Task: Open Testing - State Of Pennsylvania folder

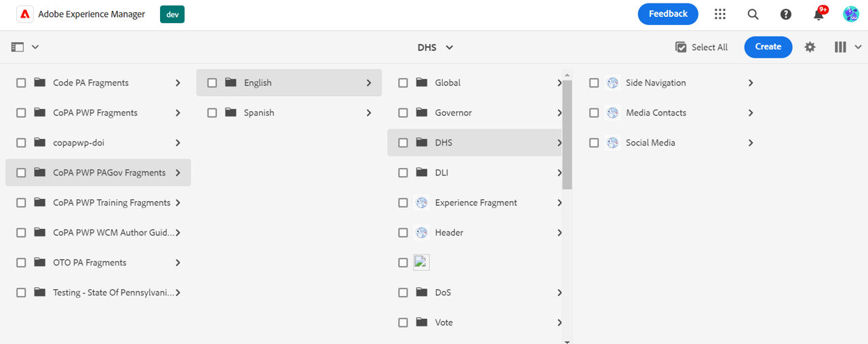Action: (x=98, y=293)
